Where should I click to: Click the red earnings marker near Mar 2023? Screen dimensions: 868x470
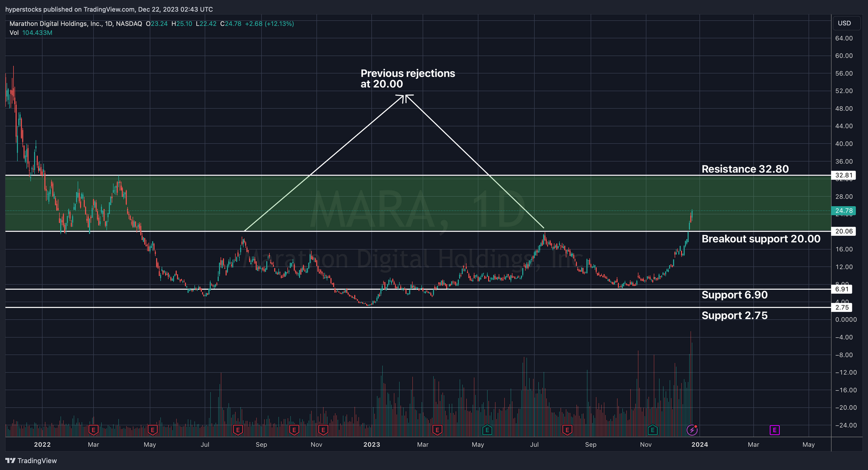[437, 430]
